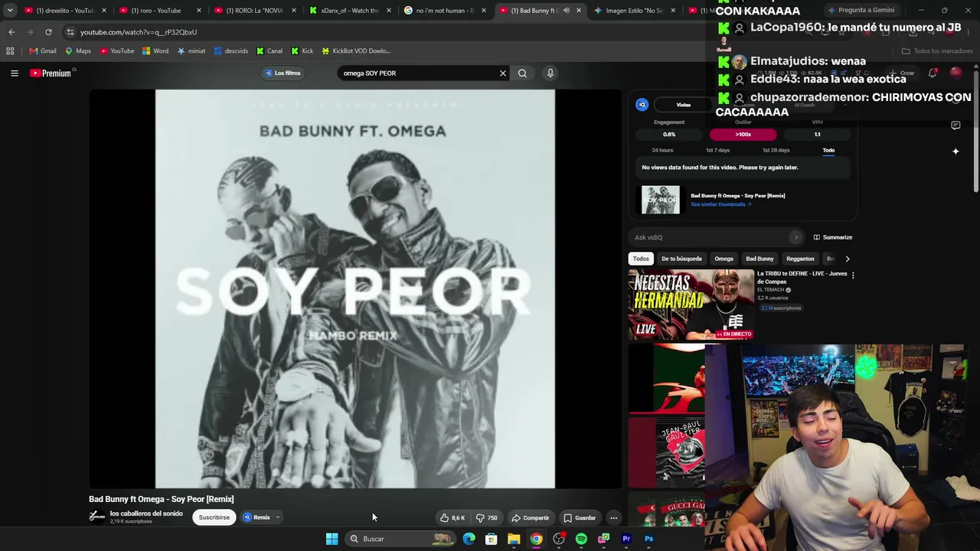Viewport: 980px width, 551px height.
Task: Open See similar thumbnails link
Action: coord(720,204)
